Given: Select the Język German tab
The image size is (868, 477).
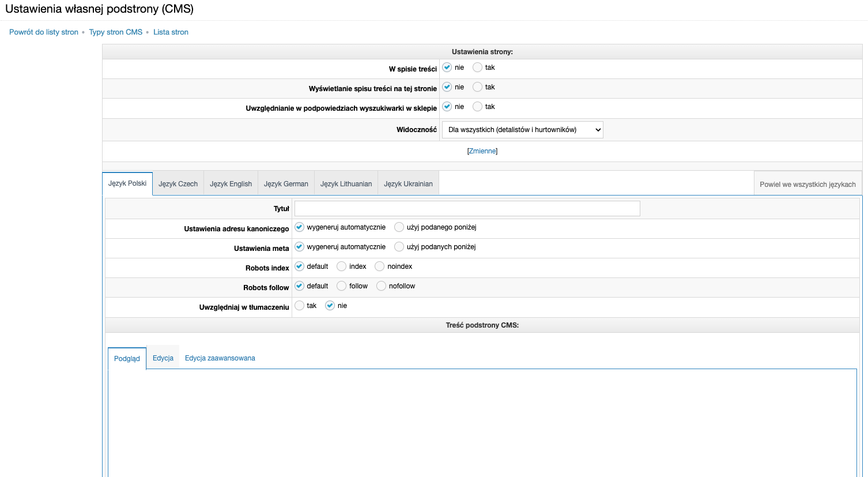Looking at the screenshot, I should click(x=286, y=183).
